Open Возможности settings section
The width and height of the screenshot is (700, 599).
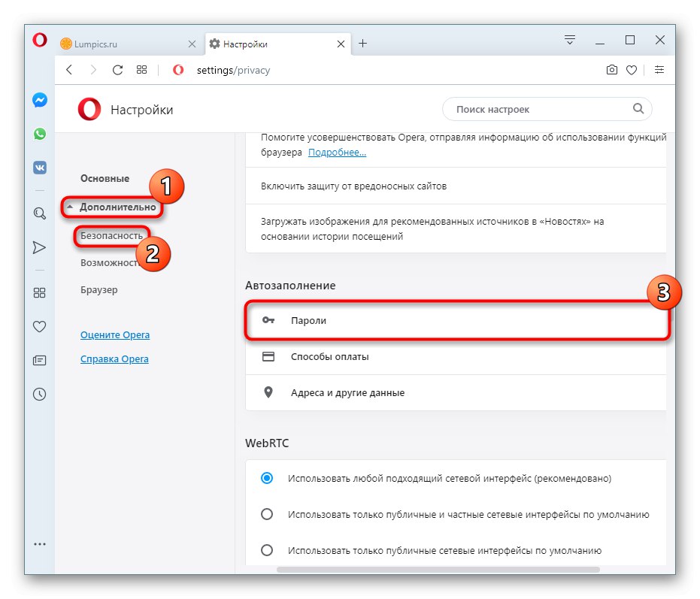pos(111,263)
